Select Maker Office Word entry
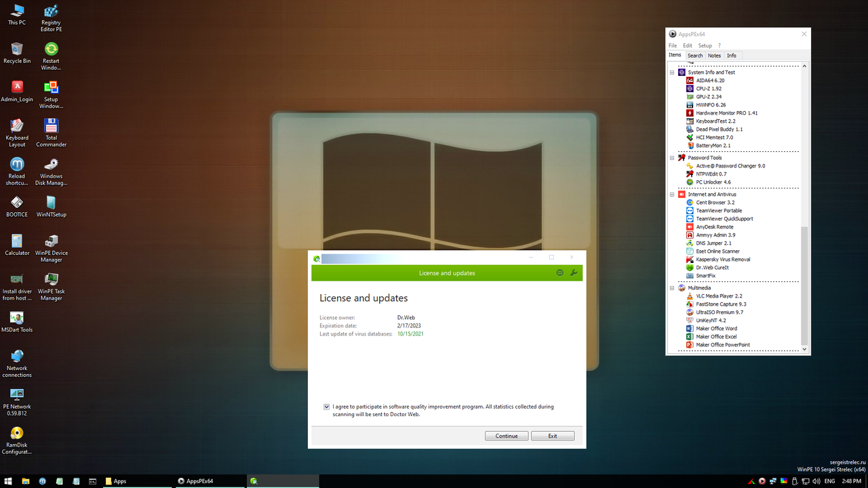868x488 pixels. [711, 328]
